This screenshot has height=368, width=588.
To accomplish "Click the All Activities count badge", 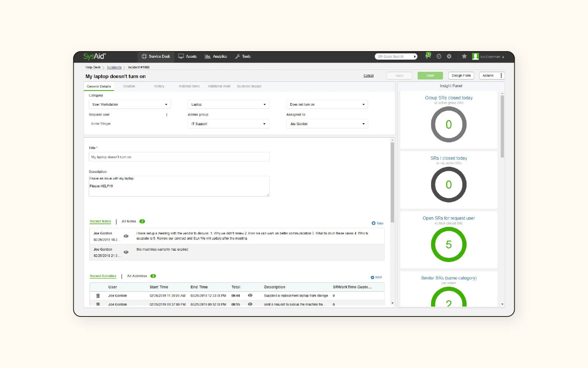I will 153,276.
